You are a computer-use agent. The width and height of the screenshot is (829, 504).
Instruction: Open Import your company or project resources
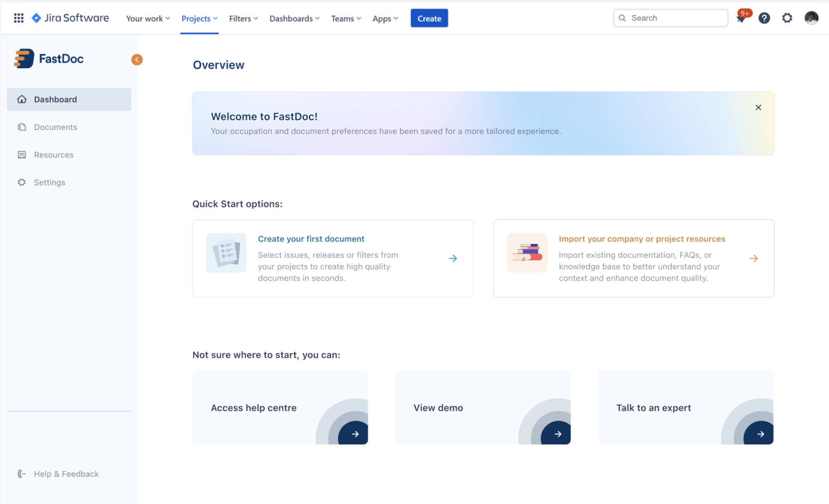642,239
